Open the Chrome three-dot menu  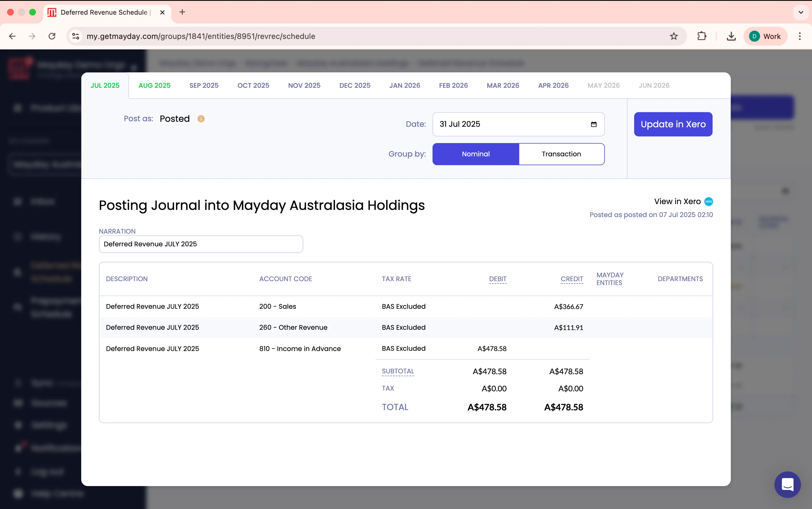tap(800, 36)
